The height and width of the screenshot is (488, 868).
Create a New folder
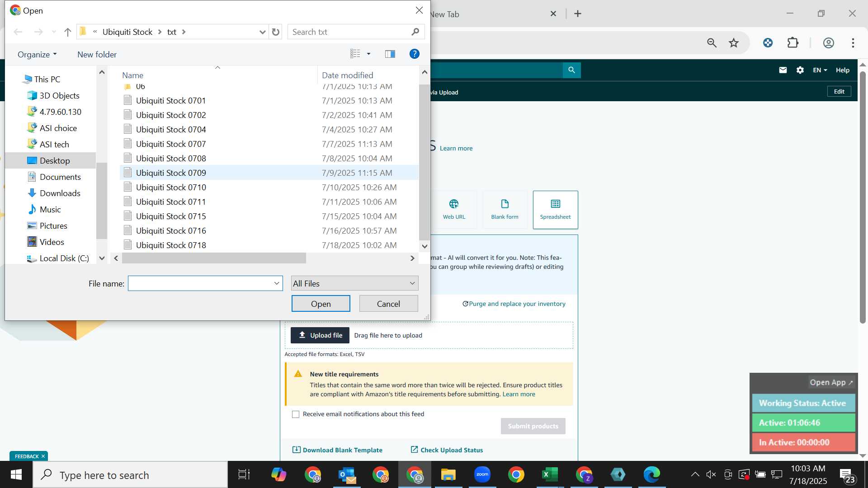pyautogui.click(x=97, y=55)
